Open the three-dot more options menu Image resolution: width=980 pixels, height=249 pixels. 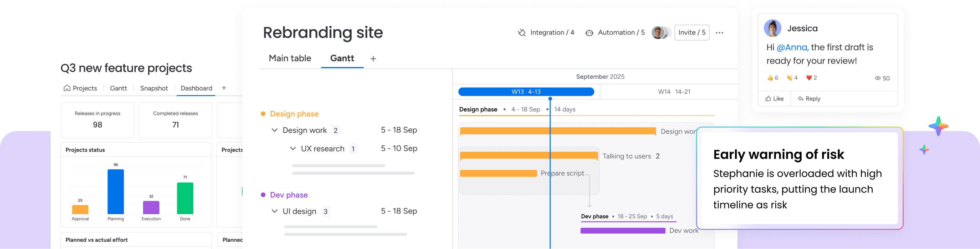[x=719, y=33]
